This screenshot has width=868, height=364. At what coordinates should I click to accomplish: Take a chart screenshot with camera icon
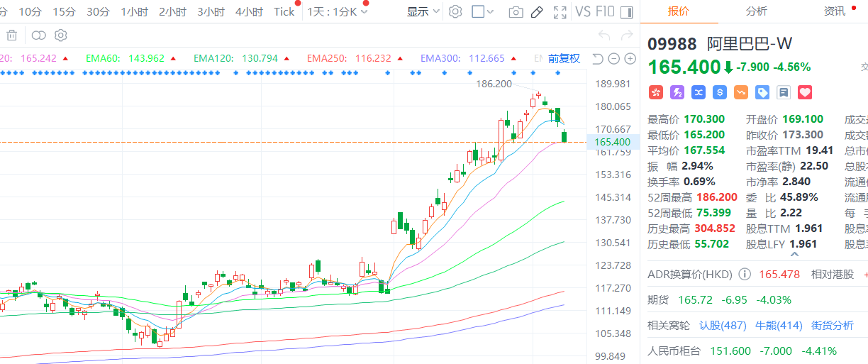click(x=516, y=12)
